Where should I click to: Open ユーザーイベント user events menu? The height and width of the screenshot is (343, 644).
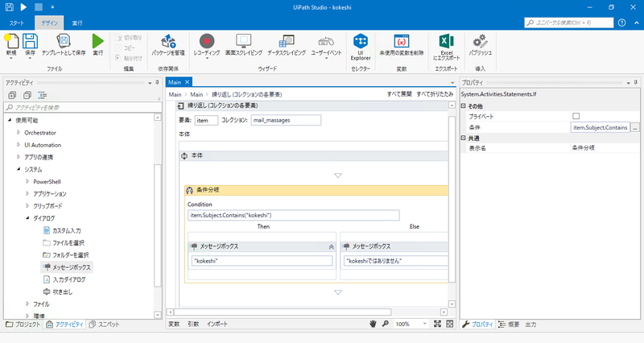click(x=326, y=47)
